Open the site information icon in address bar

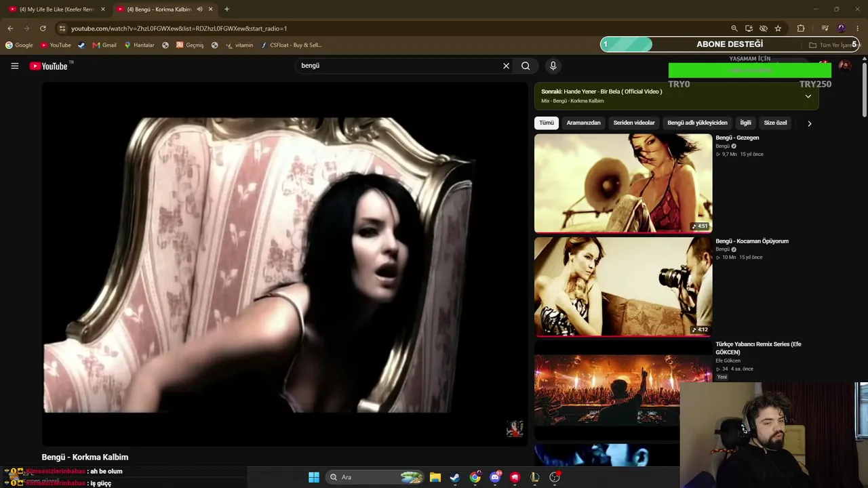(x=62, y=28)
